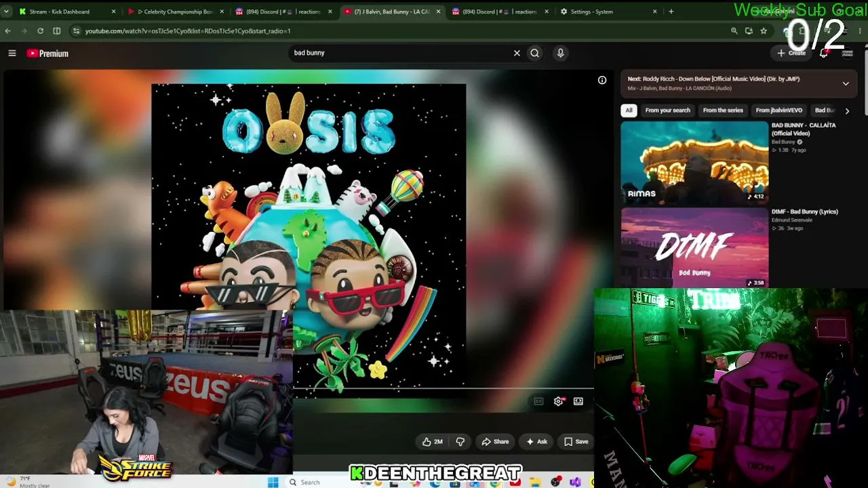
Task: Select the 'From the series' chip
Action: (723, 110)
